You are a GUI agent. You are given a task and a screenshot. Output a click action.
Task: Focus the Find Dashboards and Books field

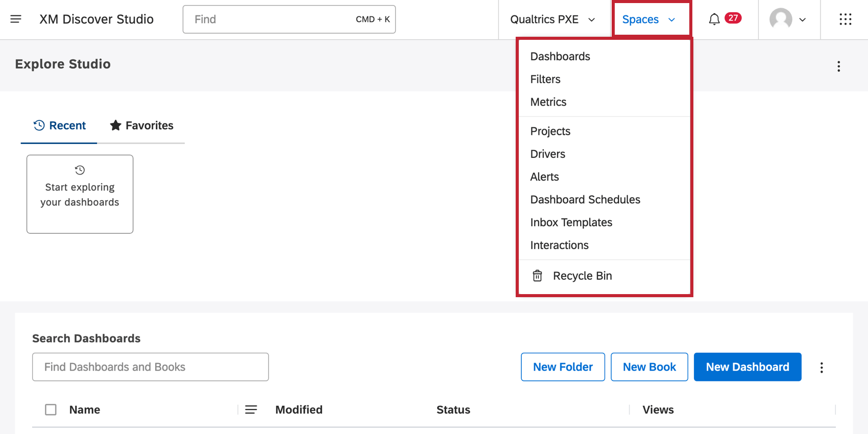(x=150, y=367)
